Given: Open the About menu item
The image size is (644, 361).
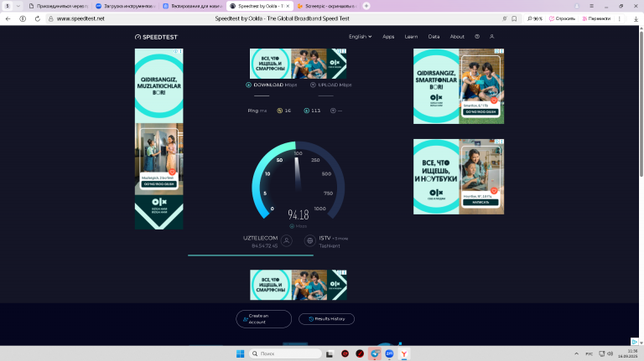Looking at the screenshot, I should pyautogui.click(x=457, y=37).
